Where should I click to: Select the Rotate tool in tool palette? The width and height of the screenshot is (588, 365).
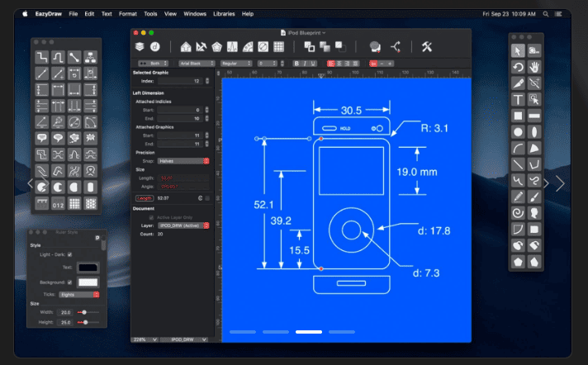tap(518, 67)
